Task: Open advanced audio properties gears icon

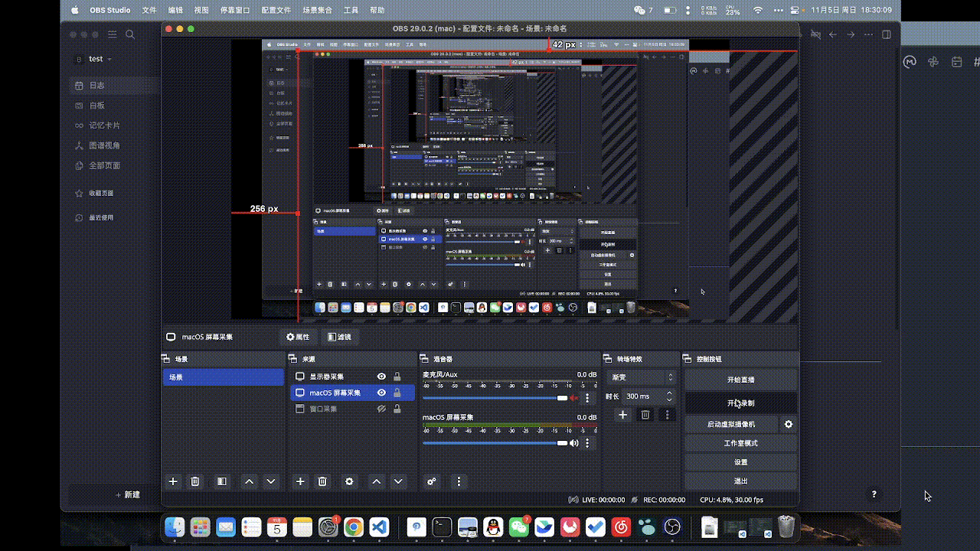Action: (x=432, y=481)
